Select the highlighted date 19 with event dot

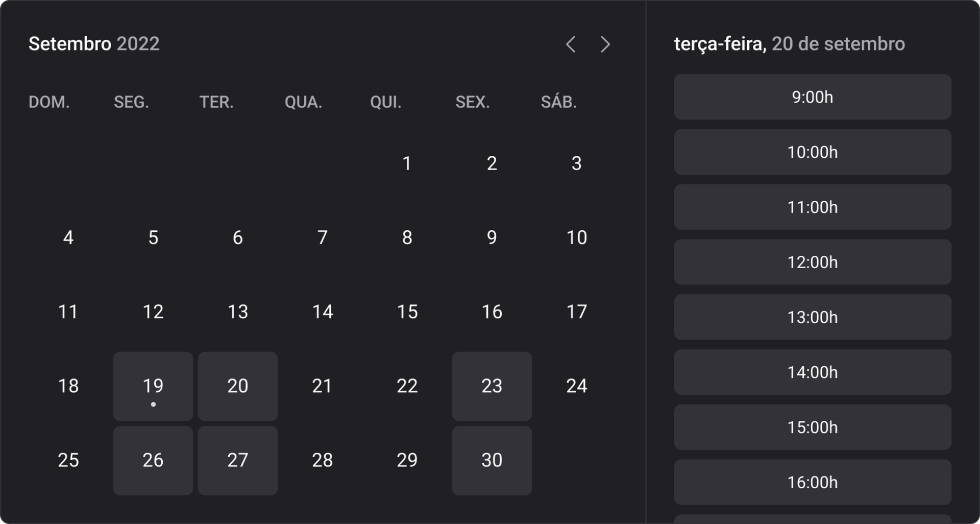coord(153,386)
